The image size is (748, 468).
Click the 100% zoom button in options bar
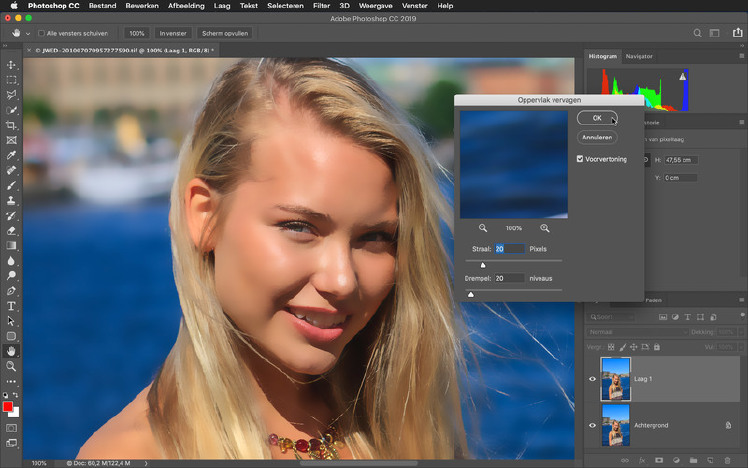(x=137, y=33)
